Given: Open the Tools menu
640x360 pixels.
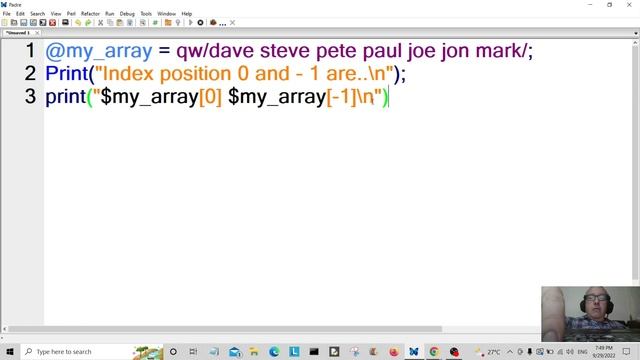Looking at the screenshot, I should click(x=146, y=13).
